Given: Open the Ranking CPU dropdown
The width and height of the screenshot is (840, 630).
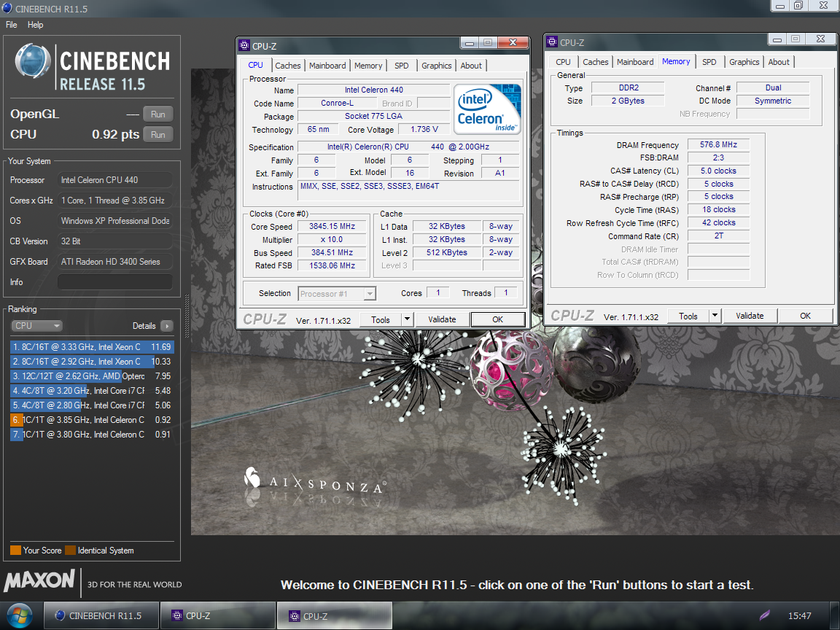Looking at the screenshot, I should point(36,326).
